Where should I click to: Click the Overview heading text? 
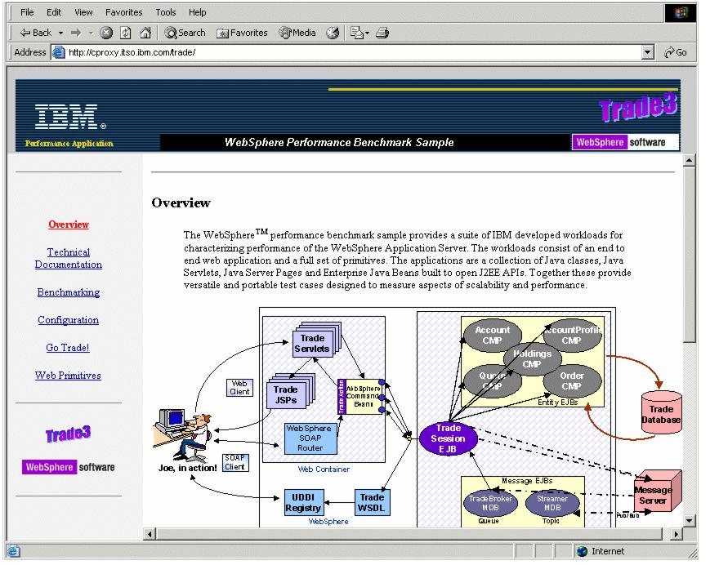pyautogui.click(x=181, y=202)
